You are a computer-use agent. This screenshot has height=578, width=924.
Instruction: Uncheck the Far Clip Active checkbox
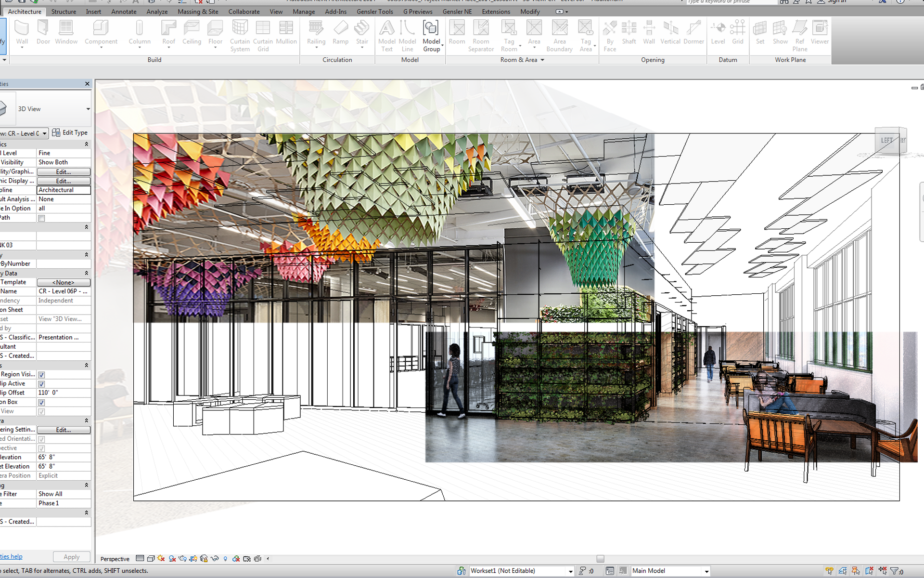pyautogui.click(x=41, y=384)
